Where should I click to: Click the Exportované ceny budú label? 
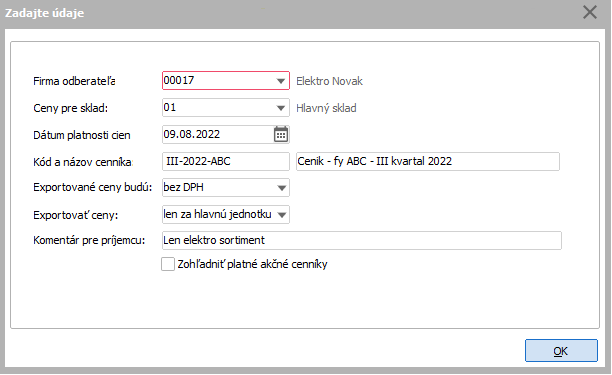click(93, 187)
